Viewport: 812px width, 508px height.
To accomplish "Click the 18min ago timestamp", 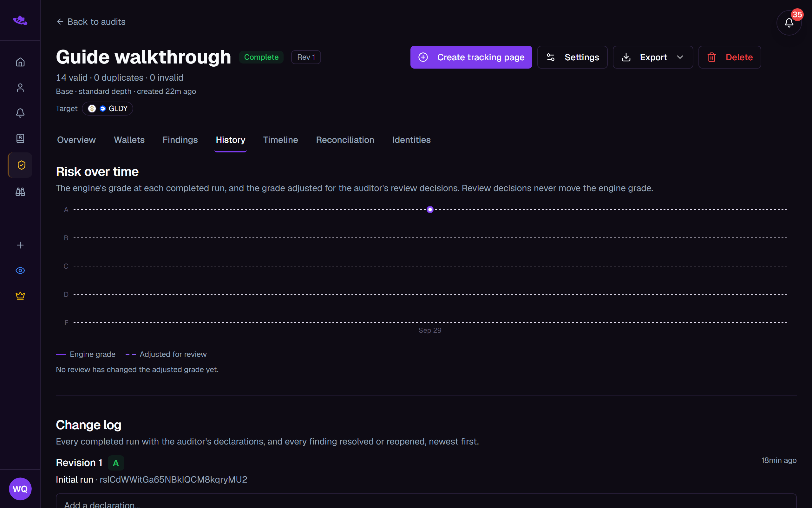I will (779, 460).
